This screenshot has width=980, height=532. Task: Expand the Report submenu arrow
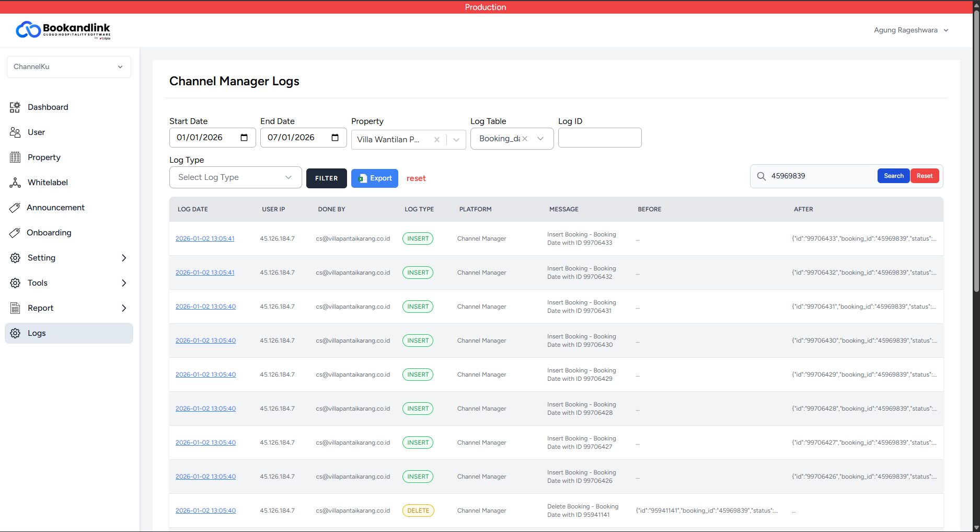[x=124, y=308]
